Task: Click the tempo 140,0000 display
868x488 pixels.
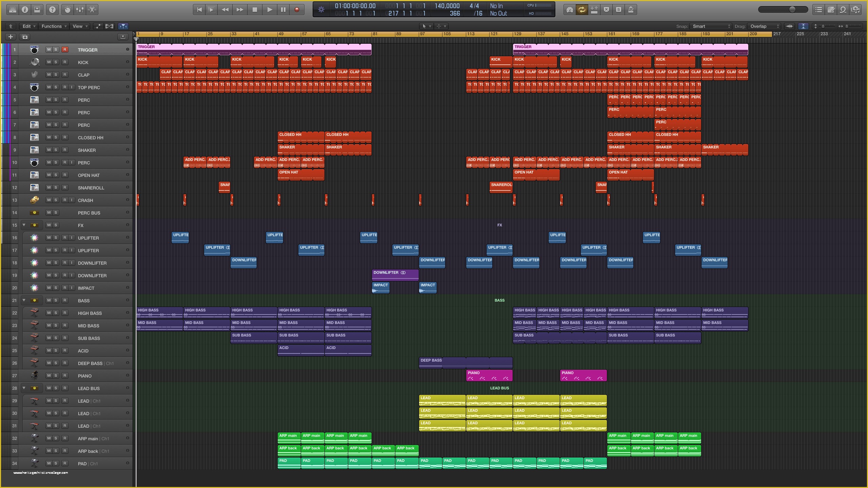Action: (x=447, y=6)
